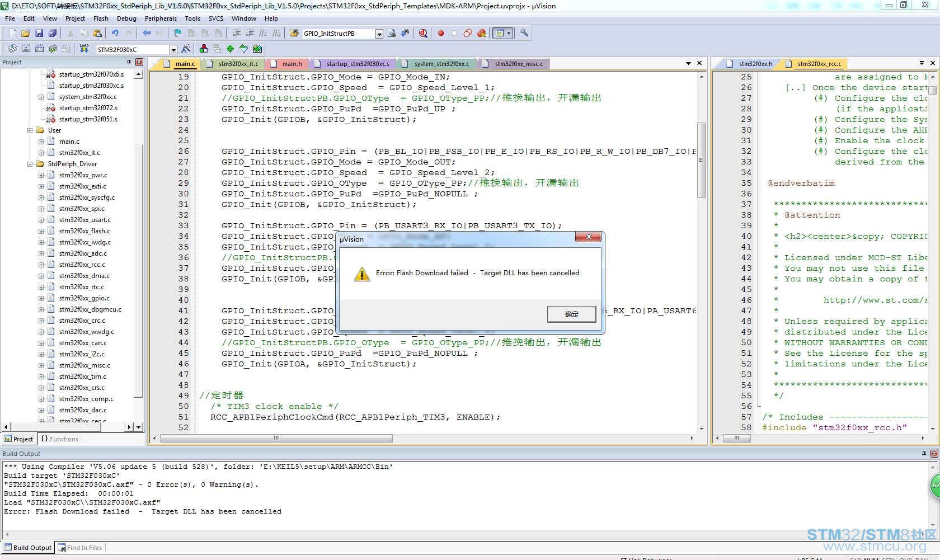Collapse the StdPeriph_Driver folder
Viewport: 940px width, 560px height.
click(x=30, y=164)
